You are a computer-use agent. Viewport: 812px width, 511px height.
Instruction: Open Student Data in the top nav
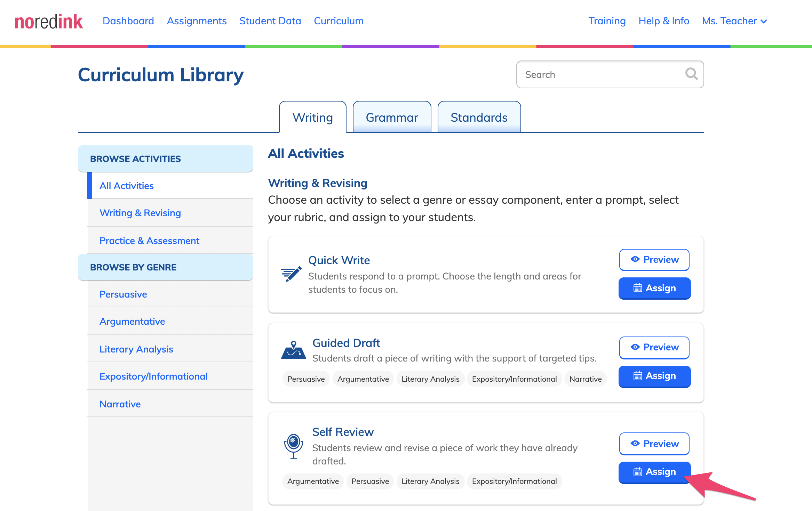(270, 21)
